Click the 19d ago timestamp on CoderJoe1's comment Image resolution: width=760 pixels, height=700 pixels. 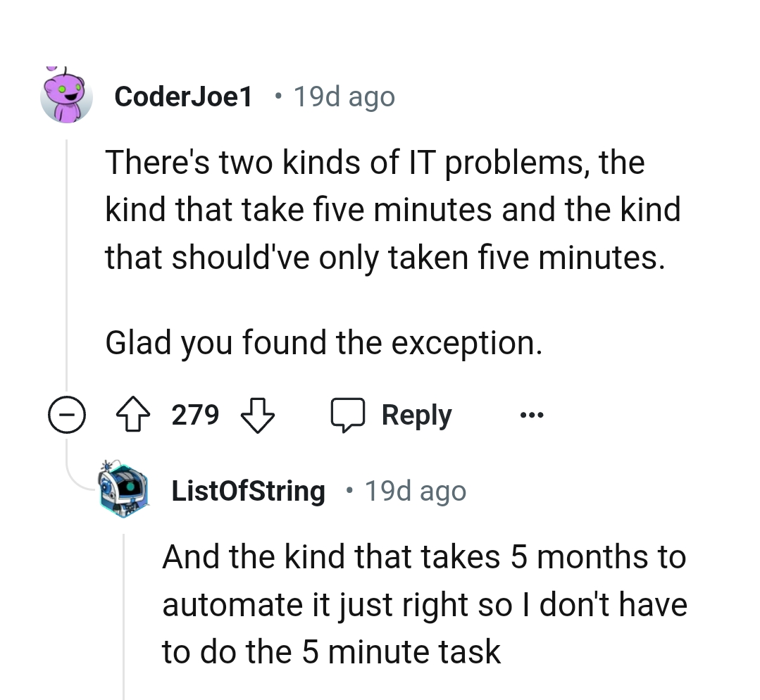344,96
